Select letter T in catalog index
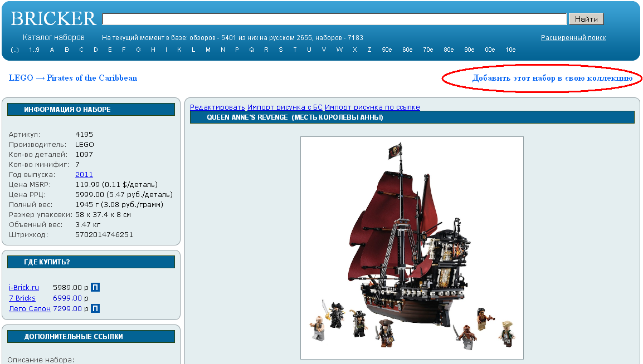This screenshot has height=364, width=643. tap(295, 50)
